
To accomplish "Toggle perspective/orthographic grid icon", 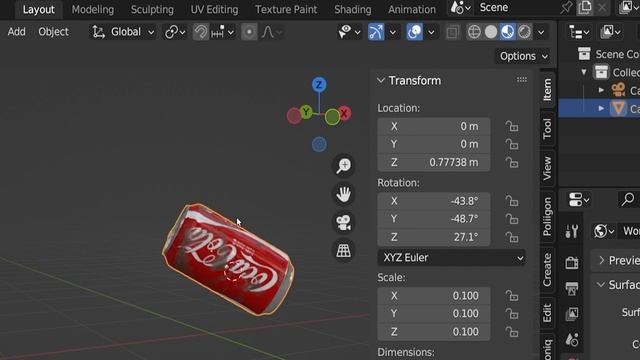I will [344, 251].
